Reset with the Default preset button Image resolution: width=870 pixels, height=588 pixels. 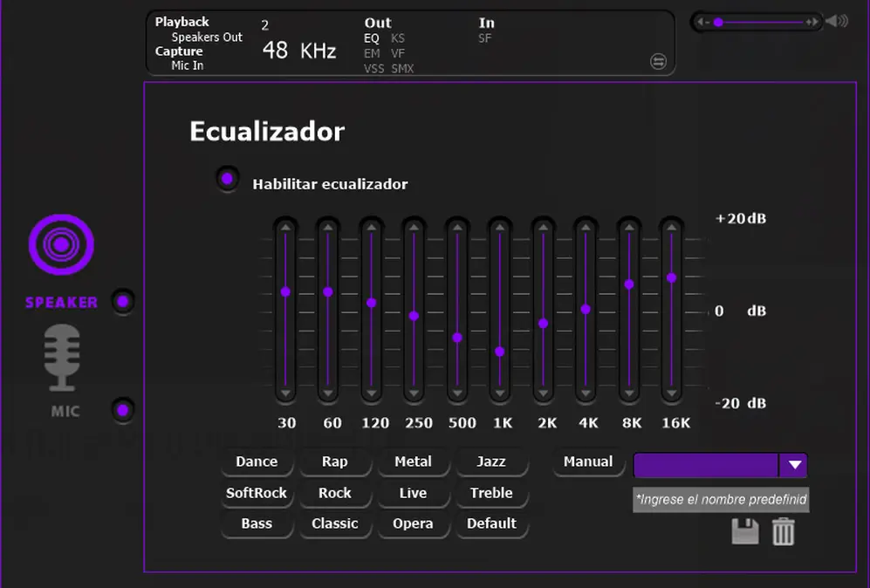(491, 523)
